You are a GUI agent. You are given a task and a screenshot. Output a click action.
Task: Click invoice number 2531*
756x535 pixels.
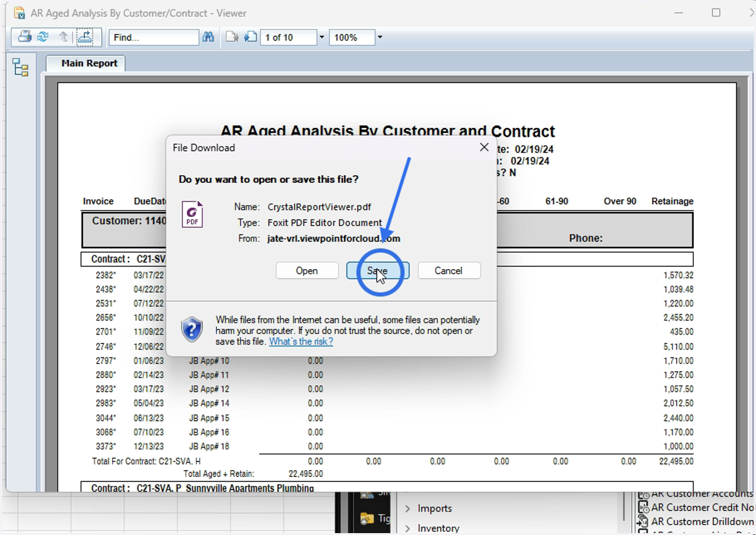tap(106, 303)
